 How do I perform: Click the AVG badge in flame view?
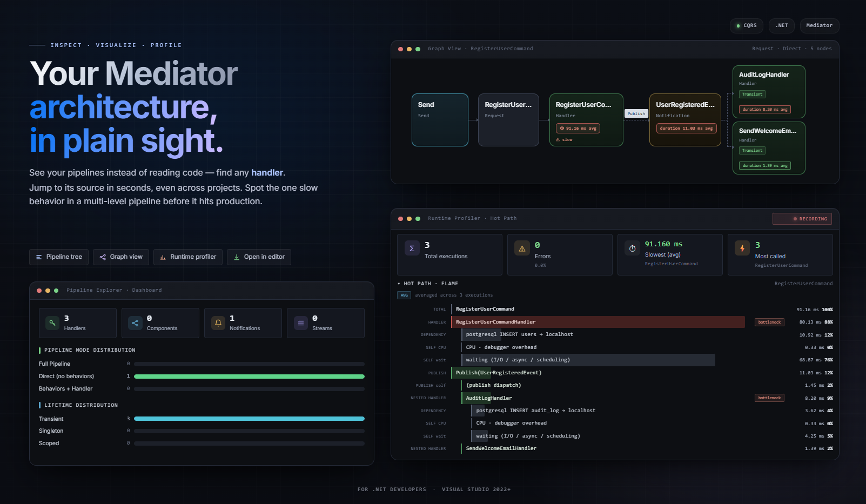click(x=404, y=295)
